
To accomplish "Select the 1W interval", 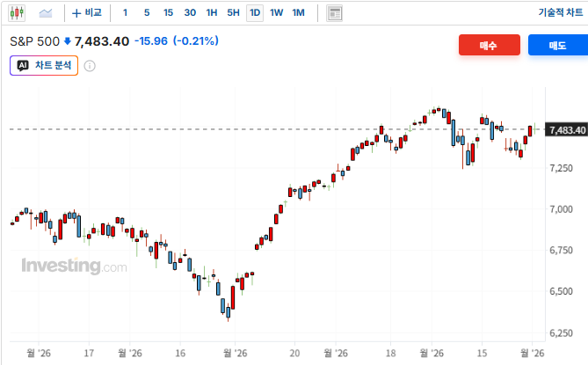I will coord(276,13).
